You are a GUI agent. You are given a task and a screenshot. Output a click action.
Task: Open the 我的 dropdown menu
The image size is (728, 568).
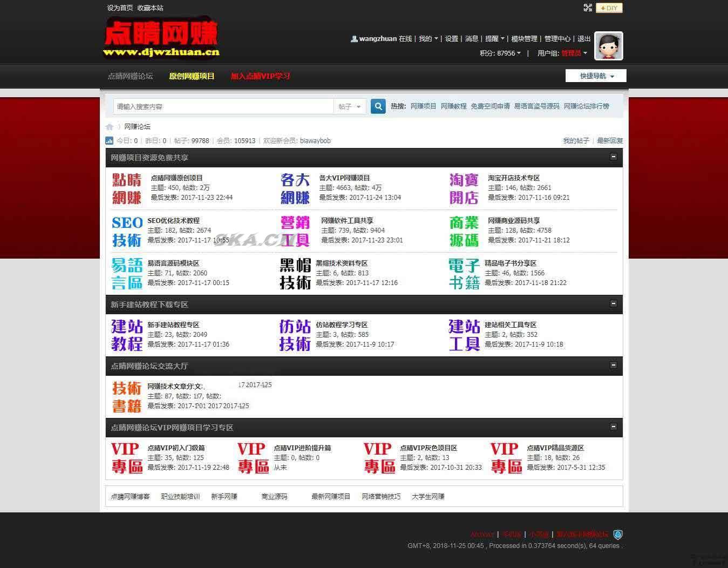427,38
